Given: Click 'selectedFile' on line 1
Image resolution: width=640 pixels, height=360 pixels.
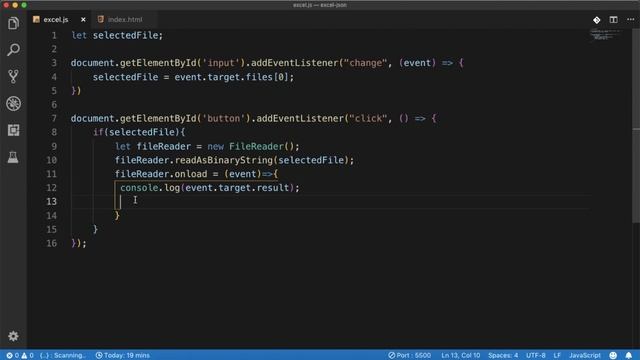Looking at the screenshot, I should tap(125, 36).
